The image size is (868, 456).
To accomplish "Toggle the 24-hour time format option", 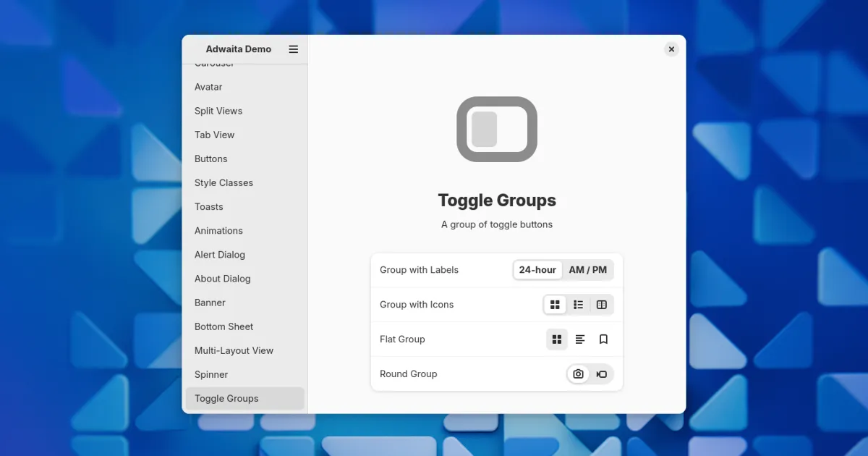I will pos(537,270).
